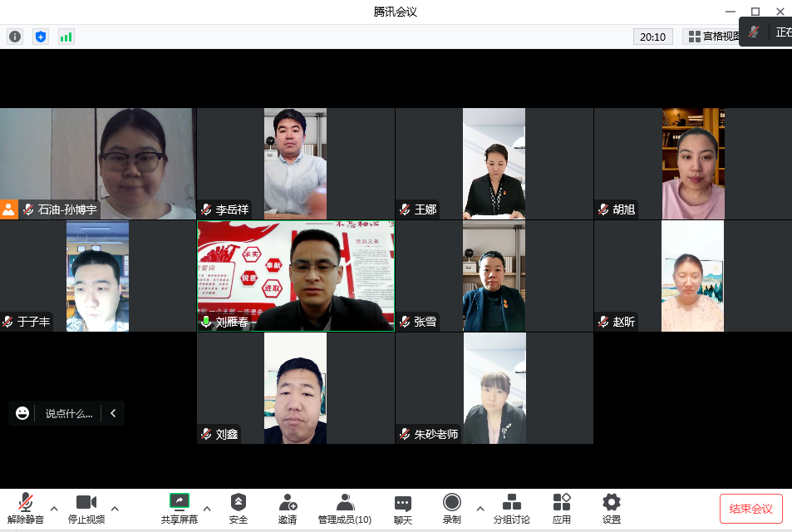
Task: Open the 聊天 chat panel
Action: point(403,508)
